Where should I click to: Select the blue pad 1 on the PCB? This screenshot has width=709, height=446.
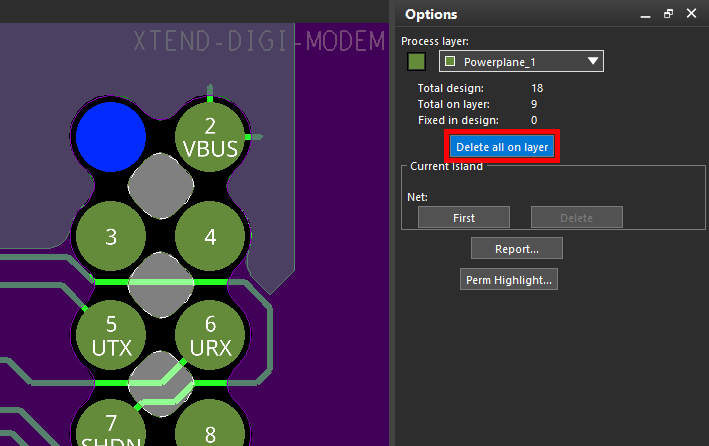pos(111,137)
